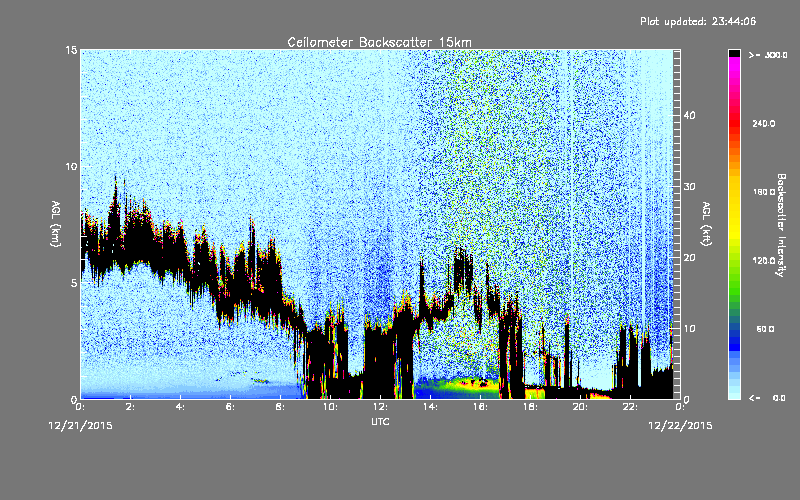Click the '4:' hour tick label
Screen dimensions: 800x500
[x=181, y=407]
